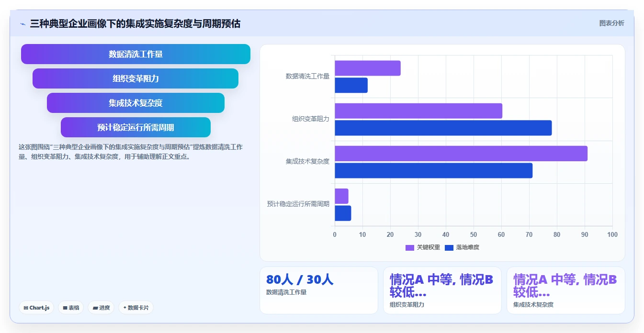Click x-axis tick value 50
Image resolution: width=644 pixels, height=333 pixels.
tap(474, 234)
